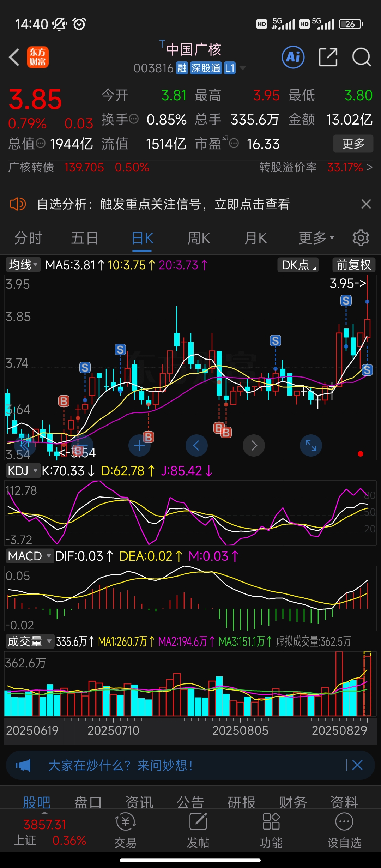Open the 公告 tab

190,802
